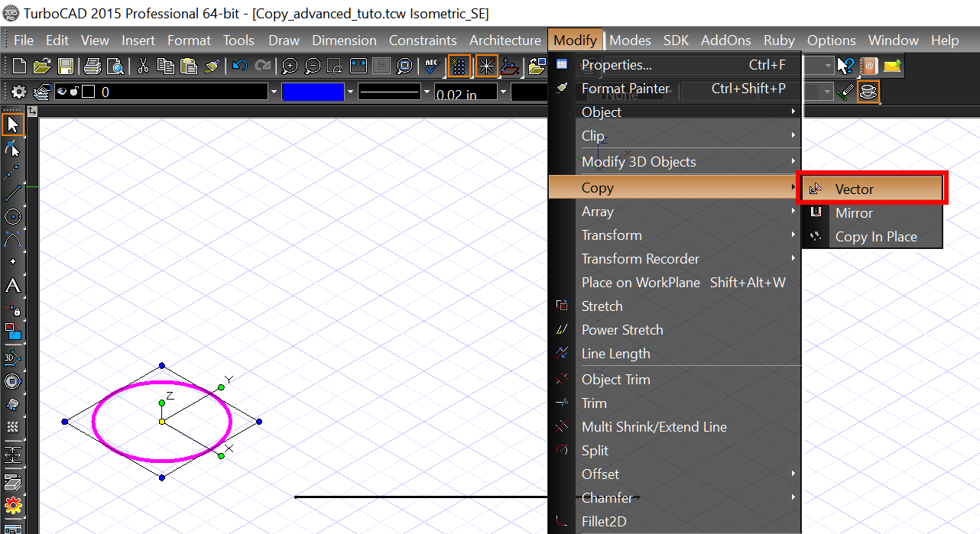Toggle layer visibility with the eye icon
Viewport: 980px width, 534px height.
coord(61,90)
